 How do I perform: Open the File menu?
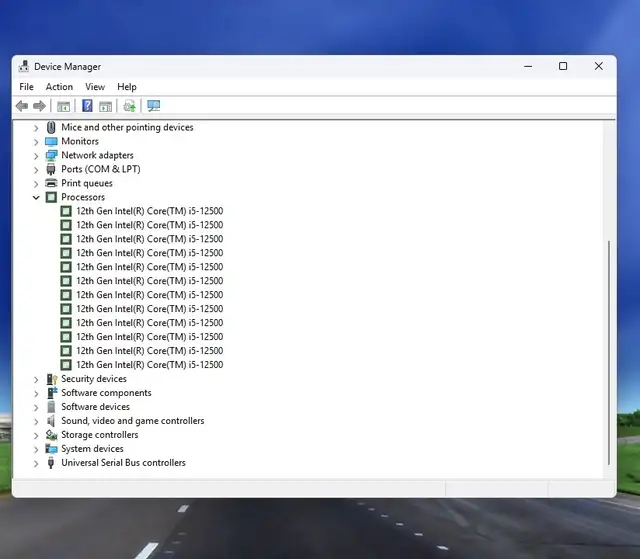27,87
